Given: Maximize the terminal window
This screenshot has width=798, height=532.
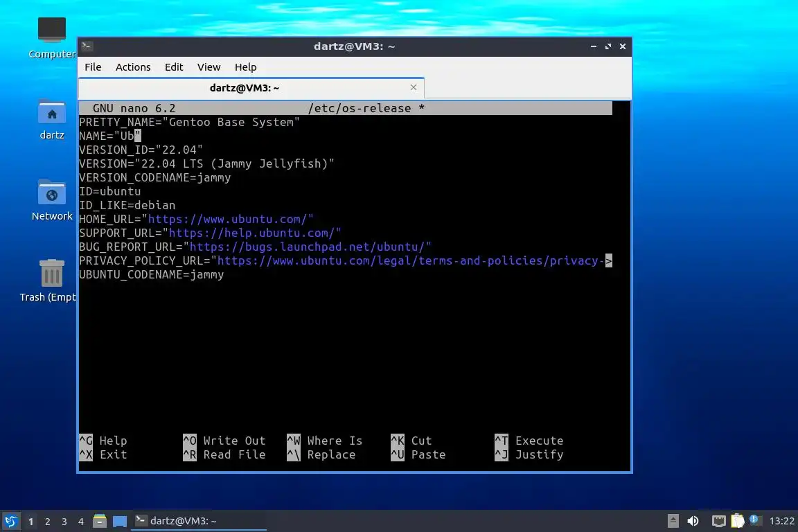Looking at the screenshot, I should 608,46.
